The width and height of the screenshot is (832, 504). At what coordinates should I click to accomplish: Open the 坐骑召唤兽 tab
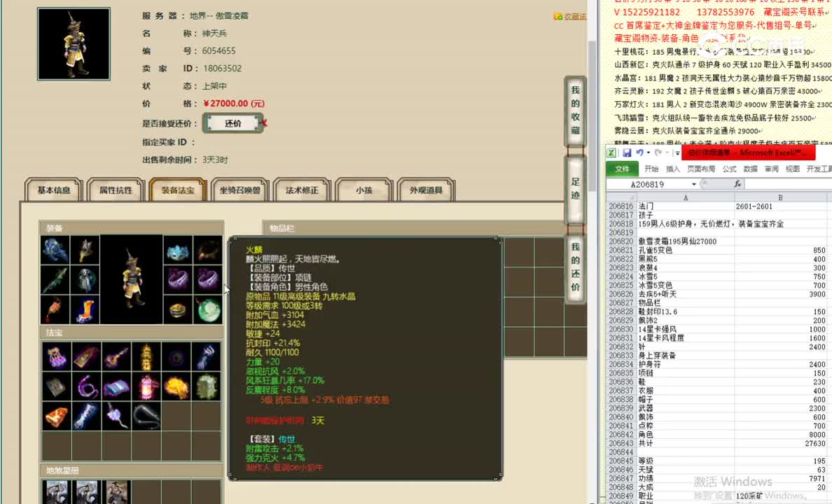240,190
